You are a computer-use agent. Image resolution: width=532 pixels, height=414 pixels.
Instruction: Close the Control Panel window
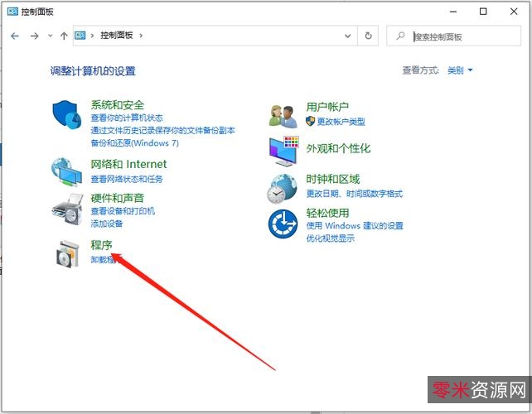click(514, 12)
